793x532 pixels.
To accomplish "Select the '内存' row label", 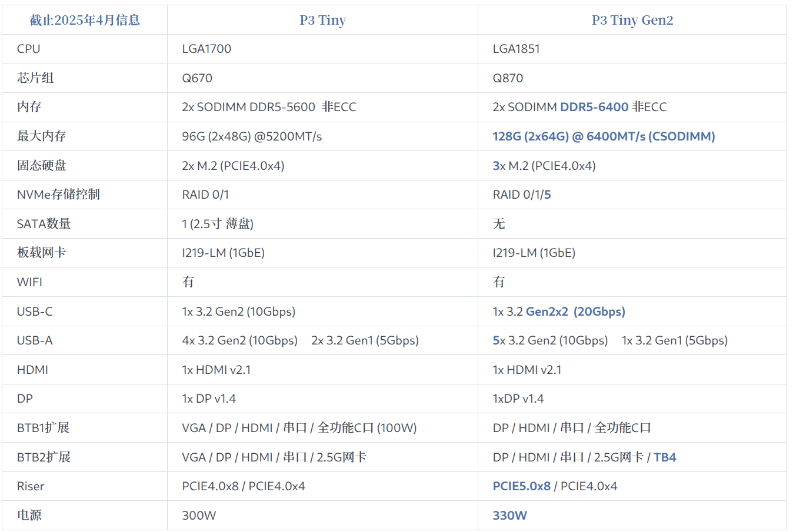I will (x=29, y=107).
